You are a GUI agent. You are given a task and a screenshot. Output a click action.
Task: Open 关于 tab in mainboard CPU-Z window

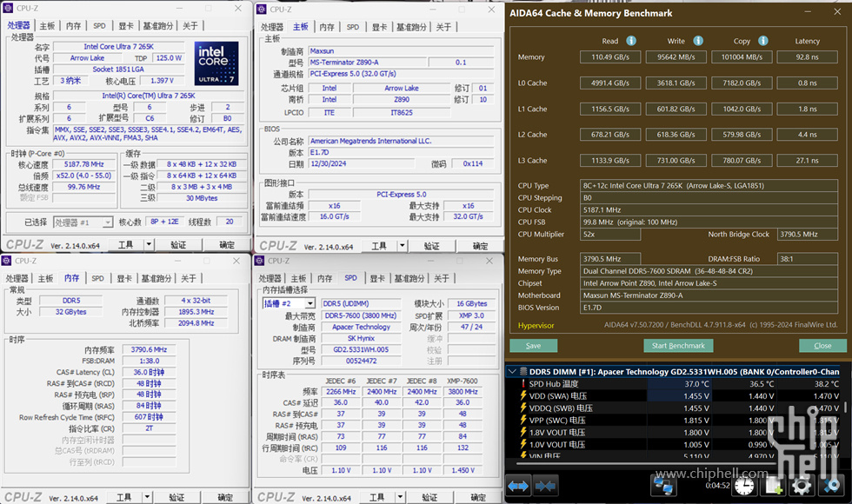tap(443, 27)
